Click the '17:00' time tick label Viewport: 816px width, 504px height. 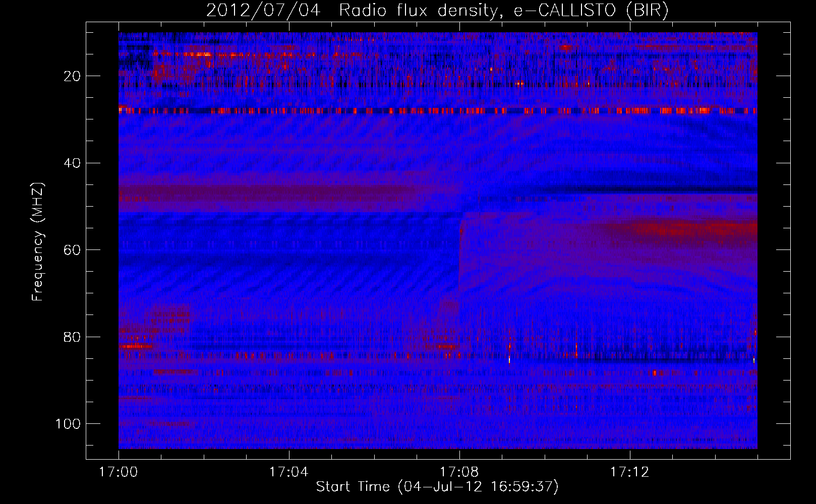click(x=119, y=472)
